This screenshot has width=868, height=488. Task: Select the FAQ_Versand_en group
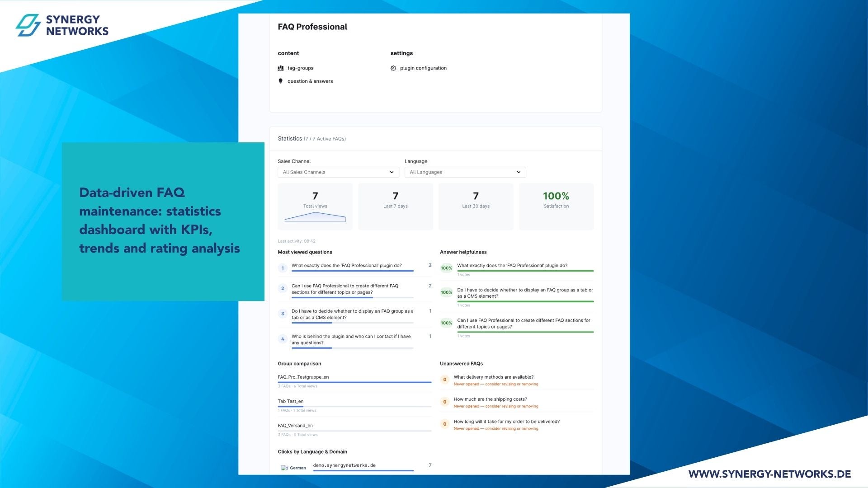pyautogui.click(x=295, y=426)
